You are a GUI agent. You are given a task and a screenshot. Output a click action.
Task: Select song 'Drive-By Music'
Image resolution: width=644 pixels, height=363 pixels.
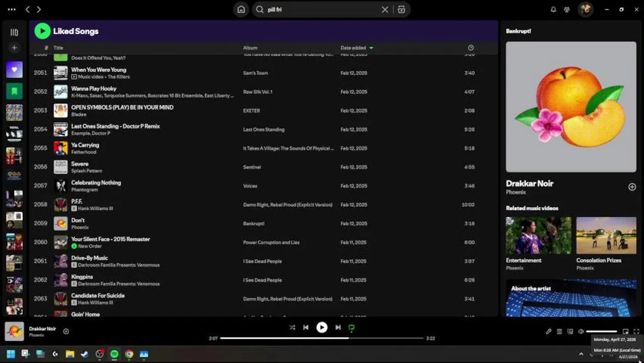point(90,258)
